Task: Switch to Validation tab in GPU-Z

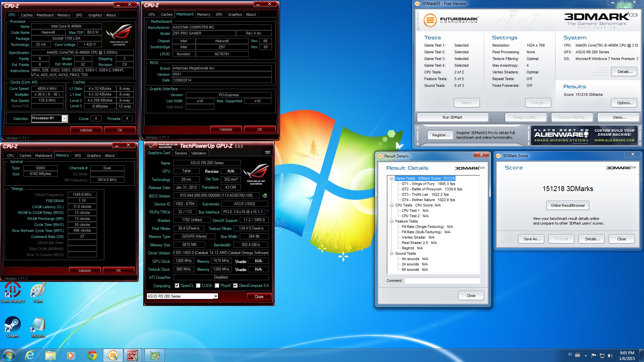Action: (199, 153)
